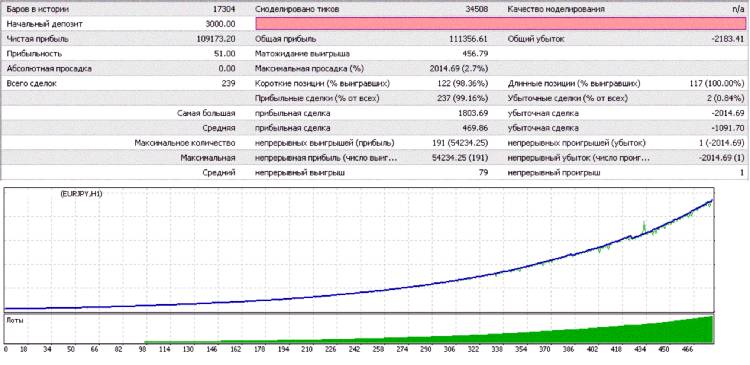Select the short positions value 122 (98.36%)

tap(463, 83)
